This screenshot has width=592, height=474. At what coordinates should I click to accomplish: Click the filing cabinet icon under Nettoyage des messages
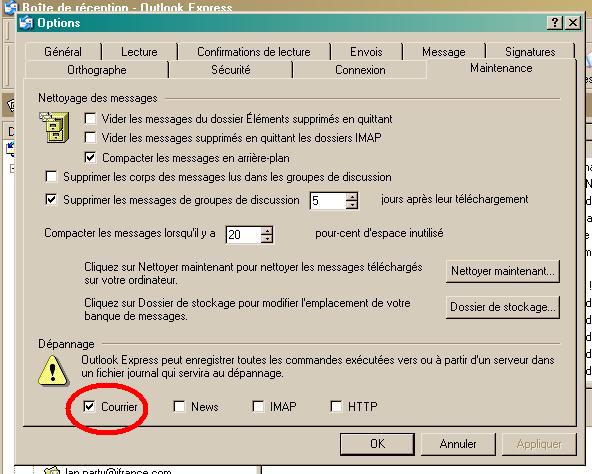[x=55, y=127]
